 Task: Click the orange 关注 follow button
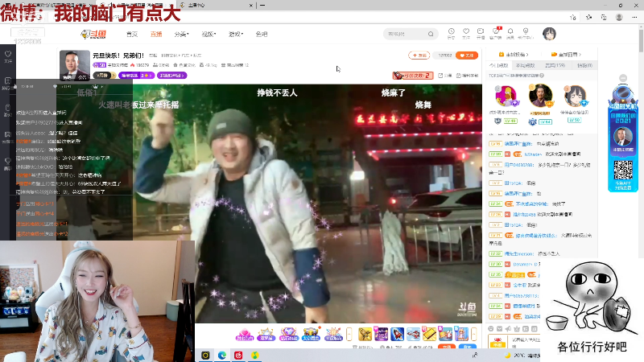click(467, 56)
